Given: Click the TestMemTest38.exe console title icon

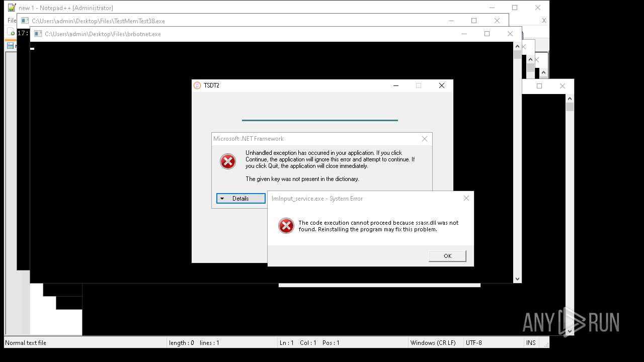Looking at the screenshot, I should click(25, 21).
